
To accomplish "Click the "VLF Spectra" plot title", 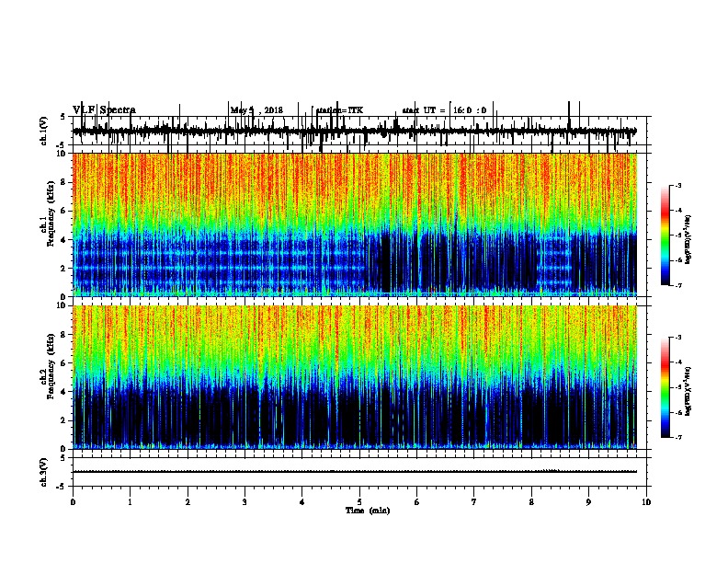I will (x=104, y=110).
